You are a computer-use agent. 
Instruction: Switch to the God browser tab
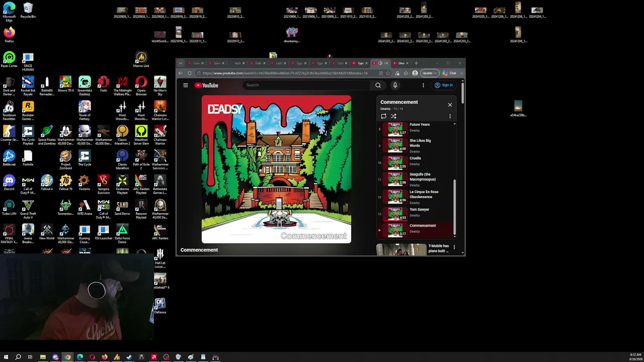[x=340, y=63]
